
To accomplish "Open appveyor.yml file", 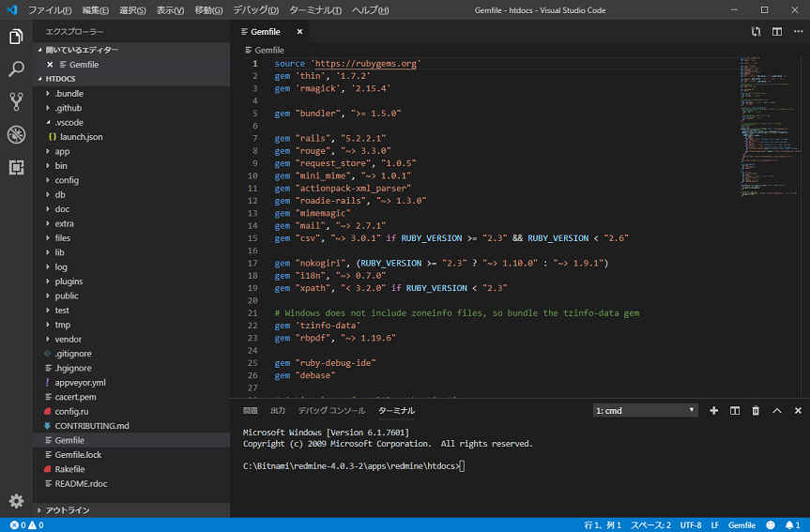I will point(131,383).
